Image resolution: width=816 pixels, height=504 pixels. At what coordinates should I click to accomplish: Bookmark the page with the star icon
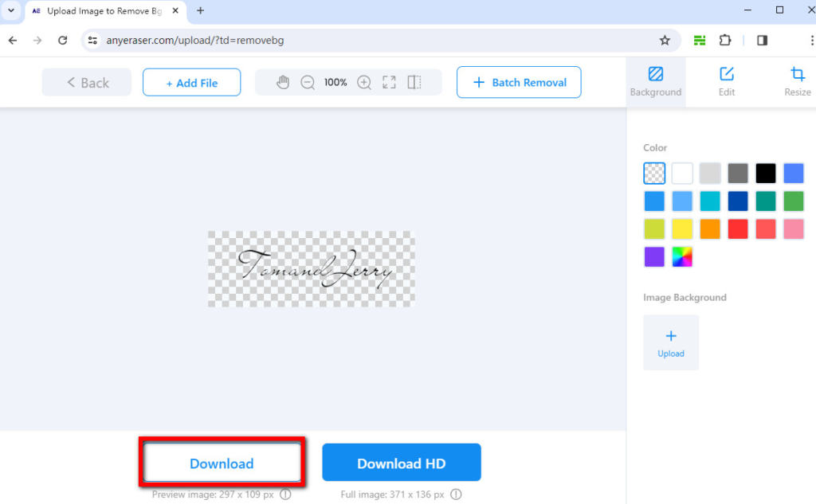(x=665, y=40)
